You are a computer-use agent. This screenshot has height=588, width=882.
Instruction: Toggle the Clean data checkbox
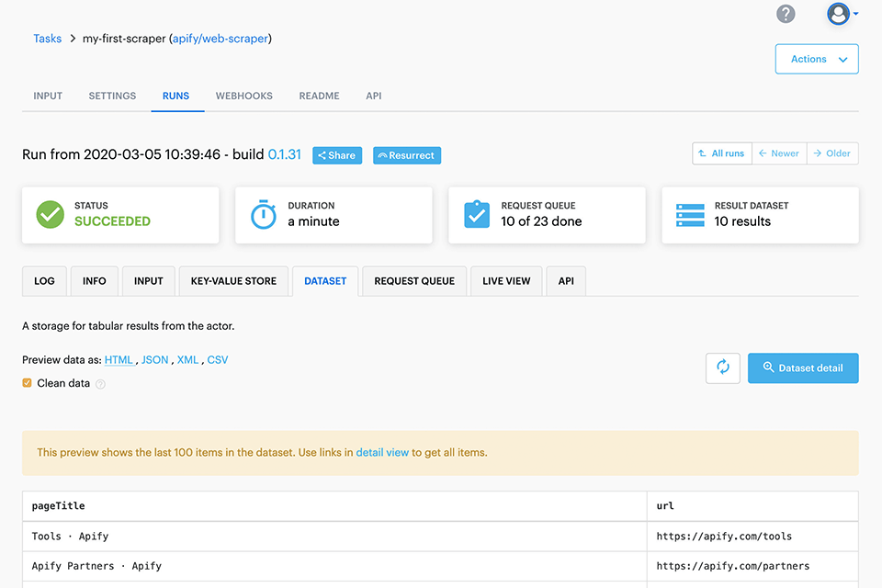click(27, 383)
